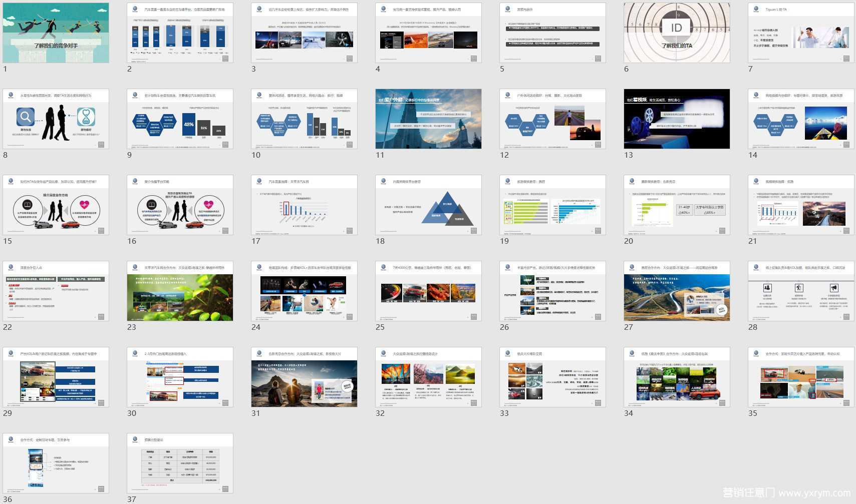Pick slide 13 with film projector on black
Image resolution: width=856 pixels, height=504 pixels.
[x=677, y=119]
